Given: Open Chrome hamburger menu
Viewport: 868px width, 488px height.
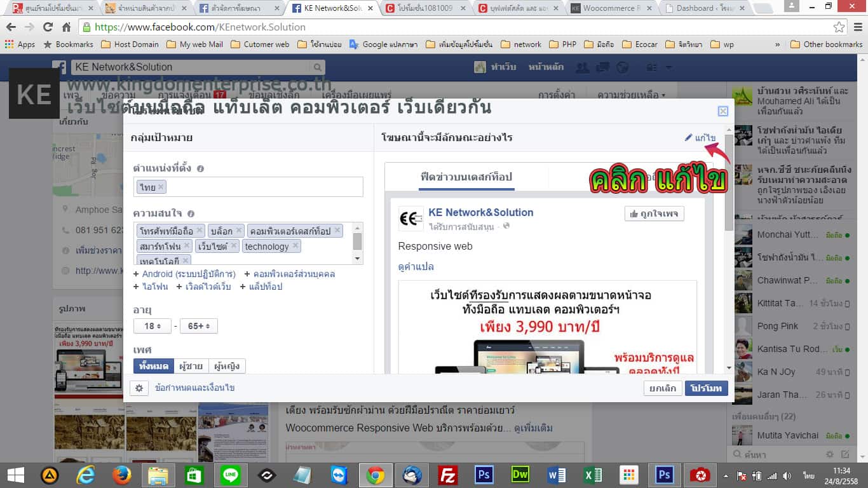Looking at the screenshot, I should [x=857, y=27].
